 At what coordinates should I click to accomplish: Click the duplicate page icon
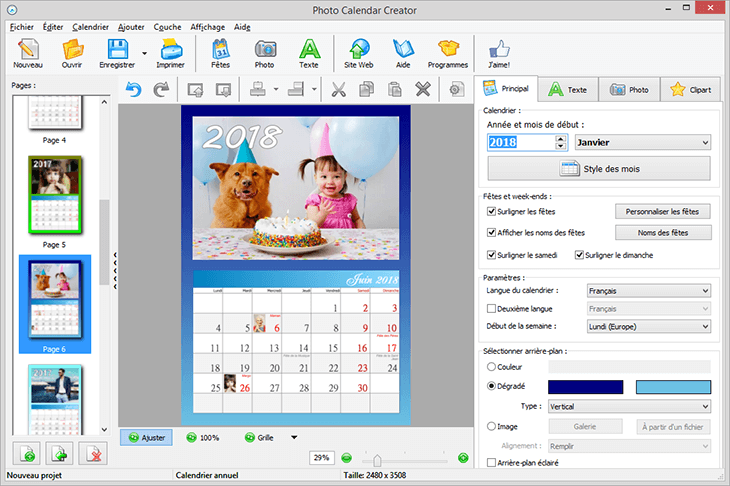[x=60, y=453]
